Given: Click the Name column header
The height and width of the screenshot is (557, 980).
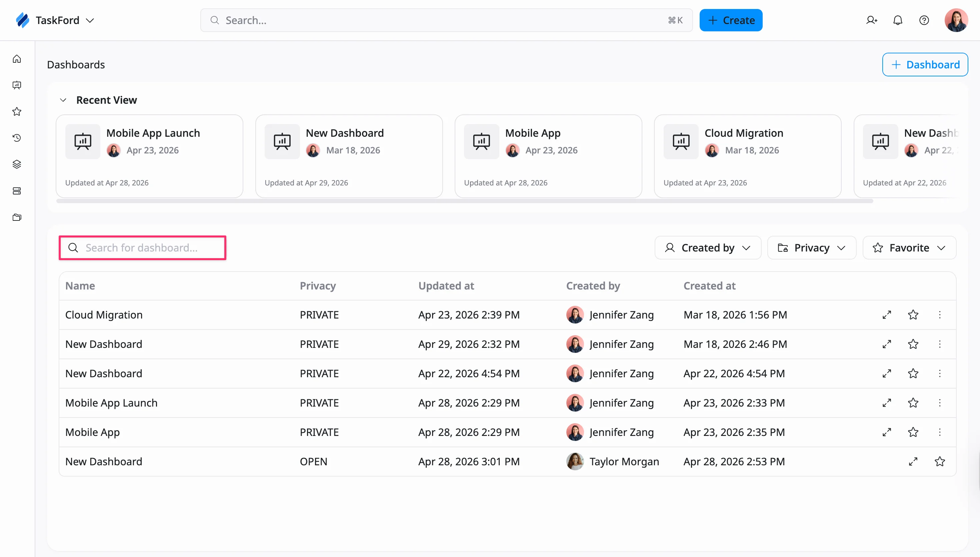Looking at the screenshot, I should pos(80,286).
